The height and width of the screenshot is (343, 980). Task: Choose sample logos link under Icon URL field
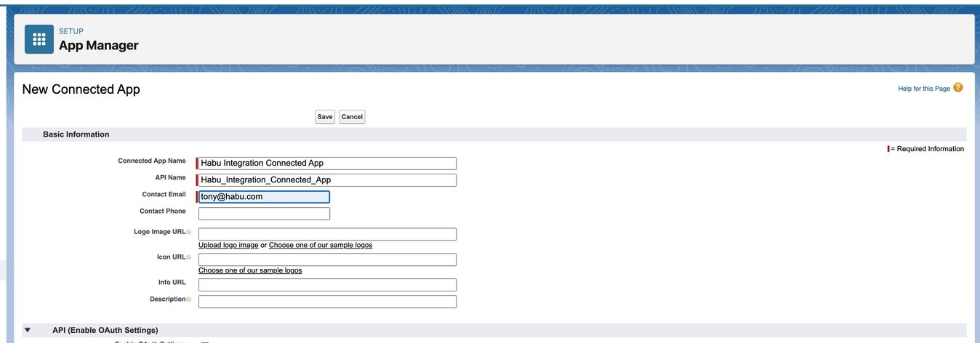click(x=249, y=270)
